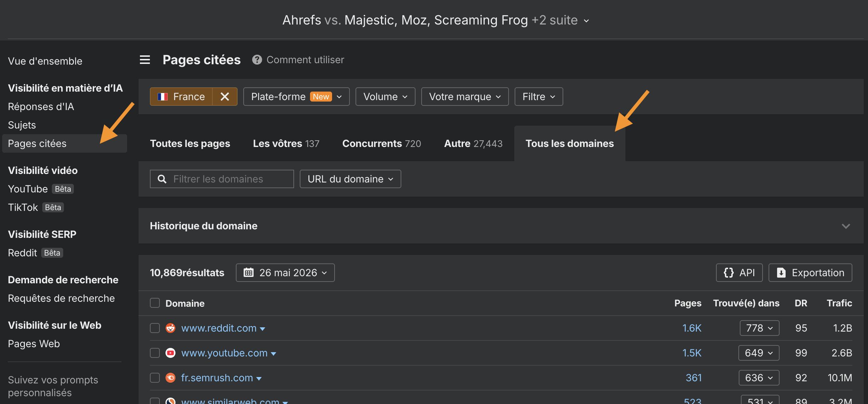Click the Filtrer les domaines search field
Screen dimensions: 868x404
point(222,179)
